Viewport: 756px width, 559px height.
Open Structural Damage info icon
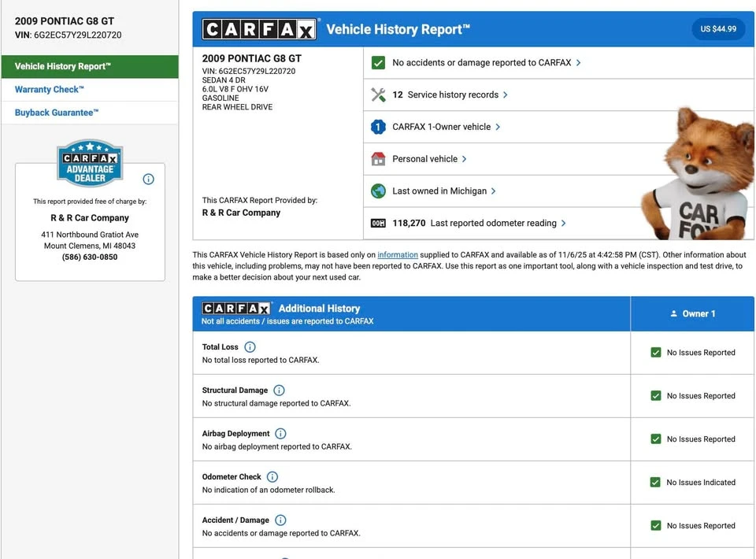coord(279,391)
